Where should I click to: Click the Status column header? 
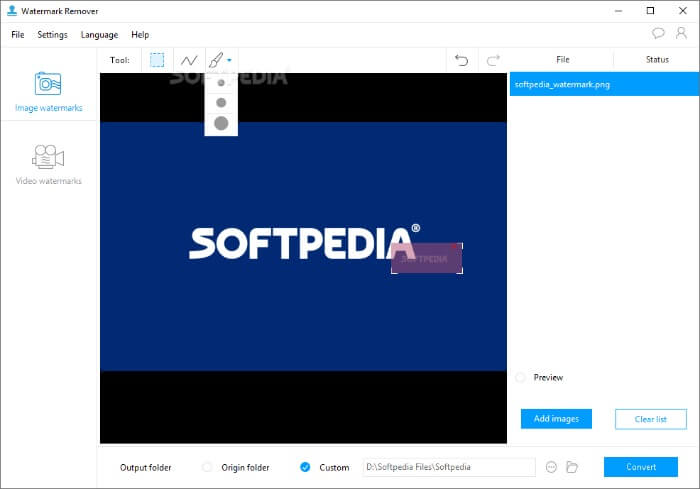[x=657, y=59]
